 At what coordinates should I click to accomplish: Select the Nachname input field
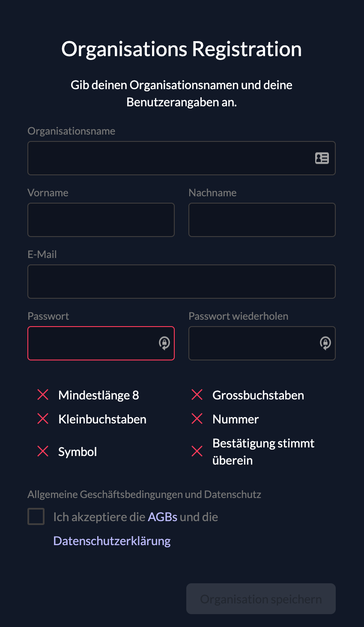(262, 220)
